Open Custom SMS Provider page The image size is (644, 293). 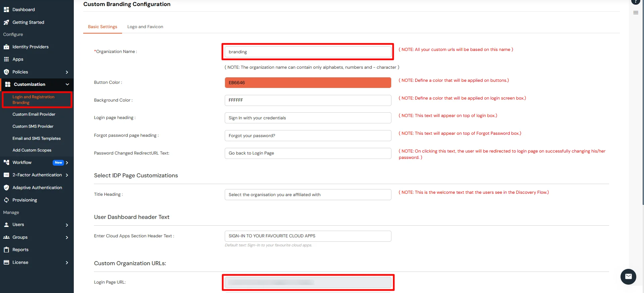coord(33,126)
